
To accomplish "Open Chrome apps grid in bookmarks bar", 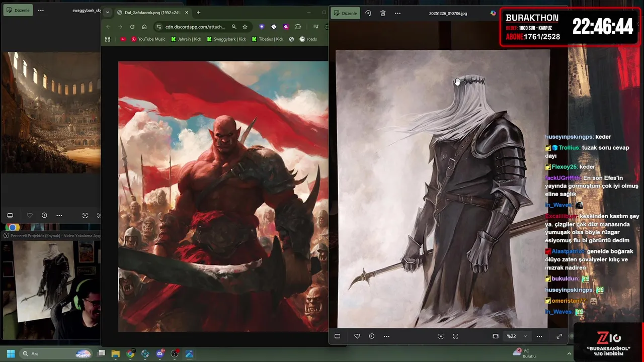I will coord(107,39).
